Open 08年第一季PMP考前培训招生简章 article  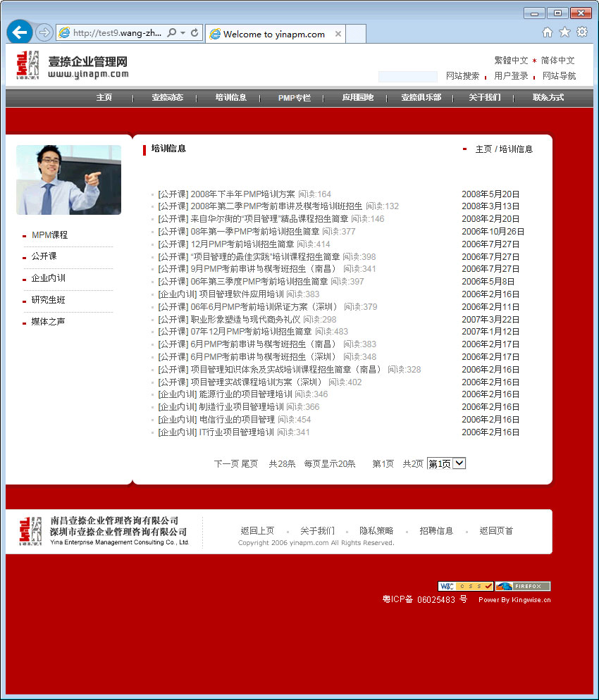[x=255, y=232]
